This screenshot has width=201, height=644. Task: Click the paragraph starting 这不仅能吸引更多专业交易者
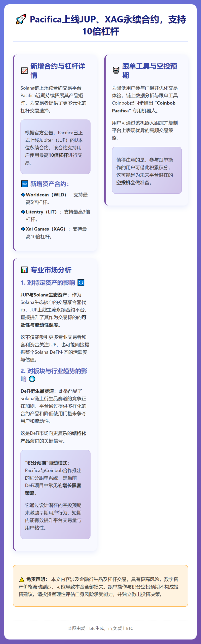coord(55,348)
